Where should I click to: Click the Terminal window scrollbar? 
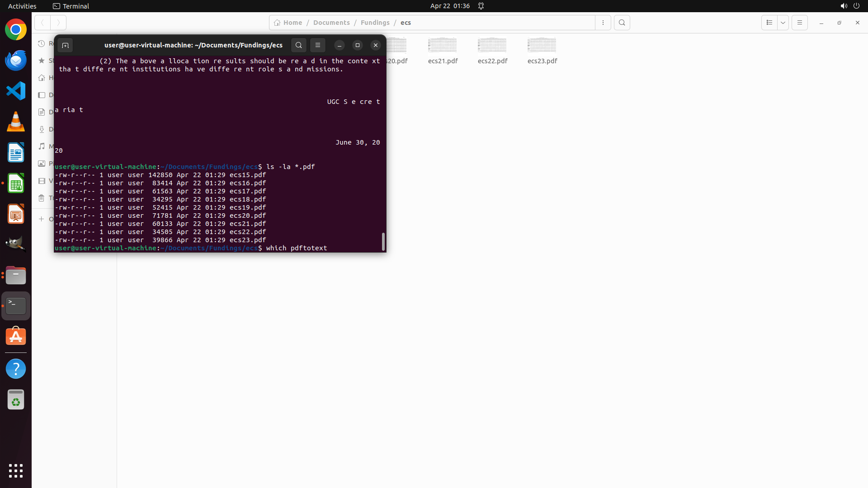(x=383, y=241)
